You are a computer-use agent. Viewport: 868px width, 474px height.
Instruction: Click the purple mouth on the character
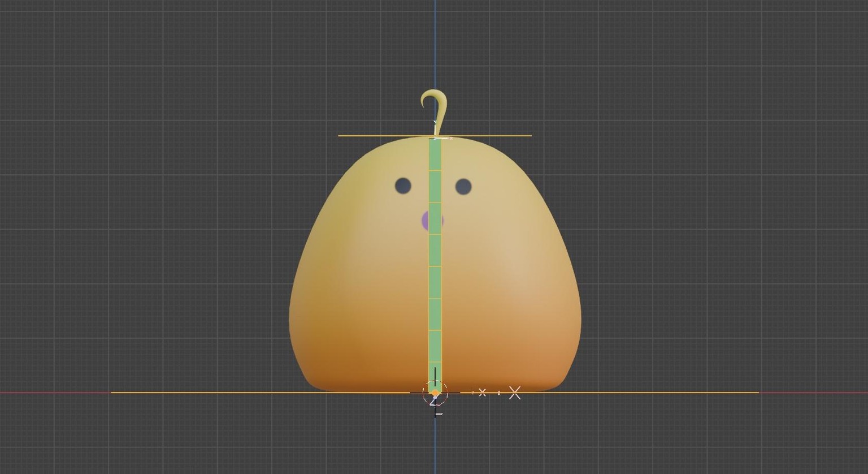coord(425,221)
